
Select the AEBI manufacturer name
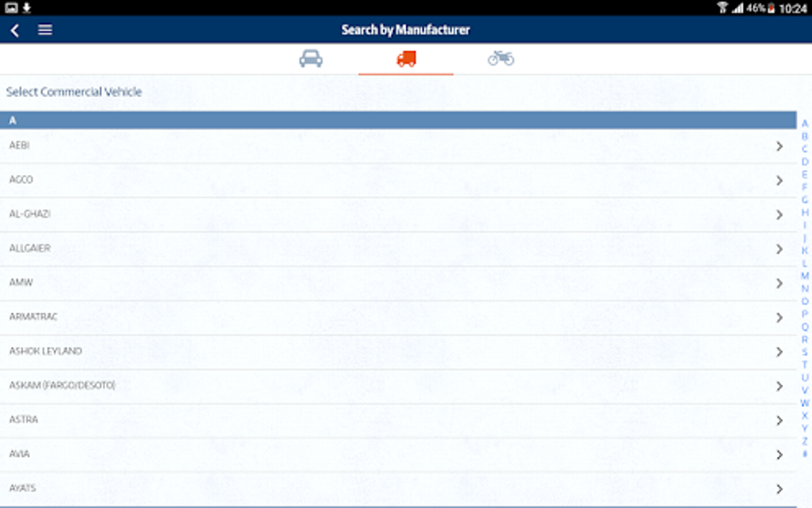[19, 145]
